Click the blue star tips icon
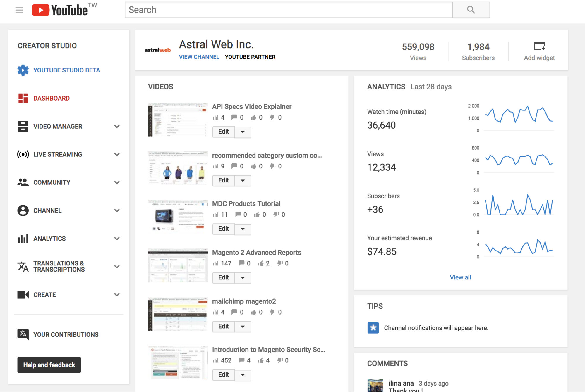 (373, 328)
